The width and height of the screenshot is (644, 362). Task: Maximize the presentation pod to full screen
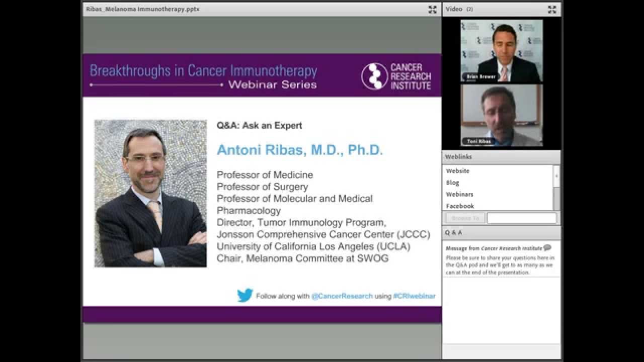pyautogui.click(x=432, y=10)
